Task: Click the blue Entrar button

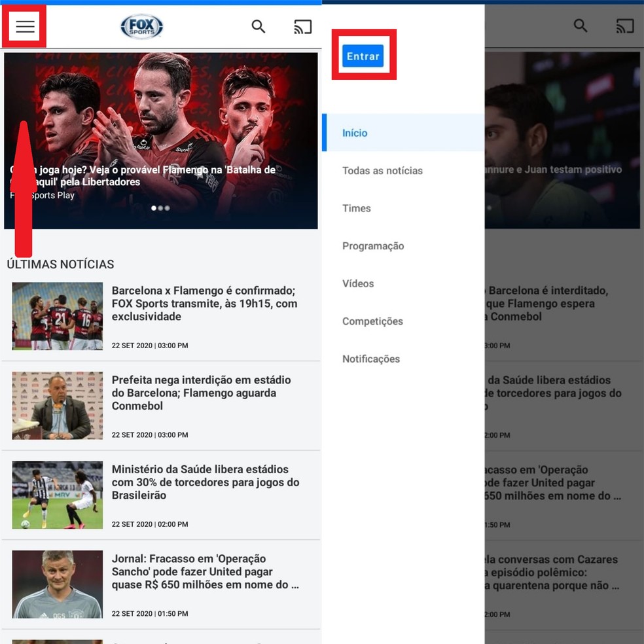Action: (363, 56)
